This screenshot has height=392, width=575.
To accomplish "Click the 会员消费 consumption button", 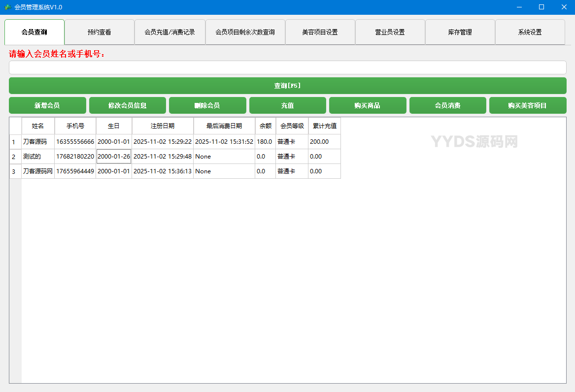I will coord(447,105).
